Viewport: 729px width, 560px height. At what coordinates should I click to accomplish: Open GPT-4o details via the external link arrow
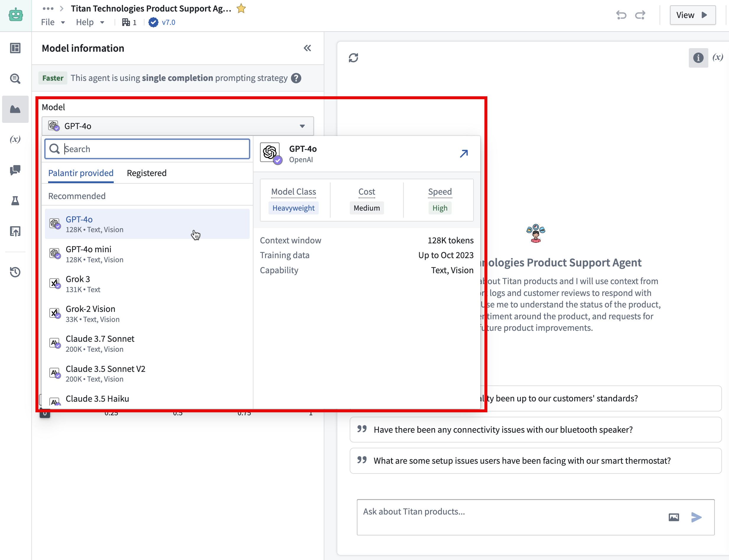(x=463, y=154)
